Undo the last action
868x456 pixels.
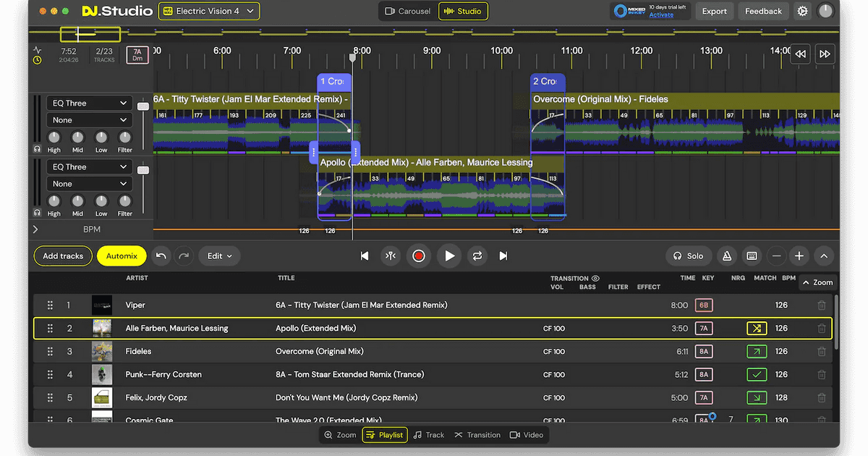(161, 256)
